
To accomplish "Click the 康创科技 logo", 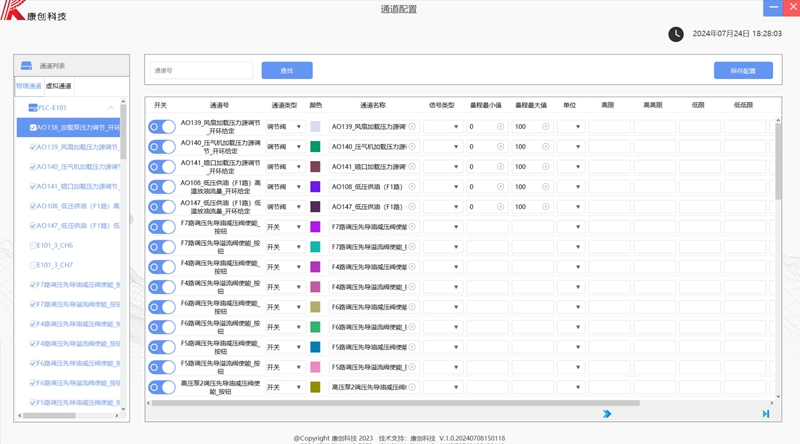I will point(33,11).
